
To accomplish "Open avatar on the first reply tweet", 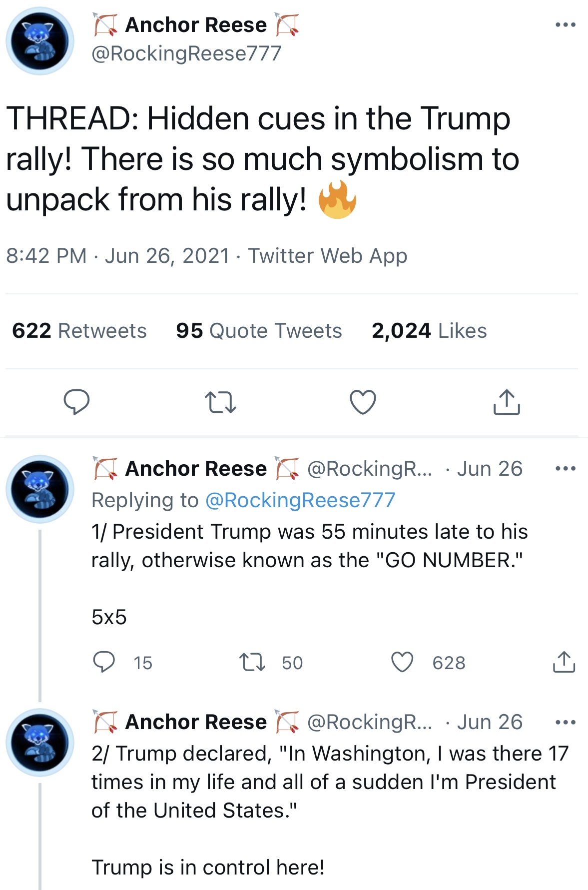I will 40,489.
